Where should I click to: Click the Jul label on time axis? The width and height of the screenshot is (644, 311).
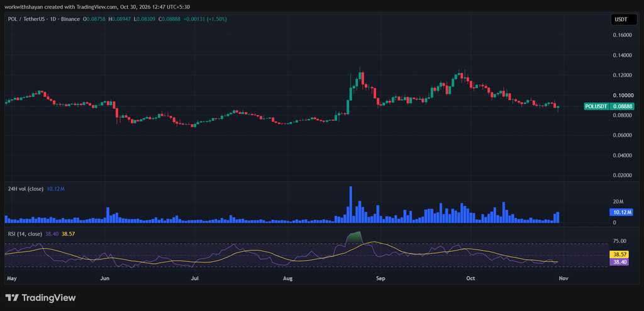coord(195,278)
